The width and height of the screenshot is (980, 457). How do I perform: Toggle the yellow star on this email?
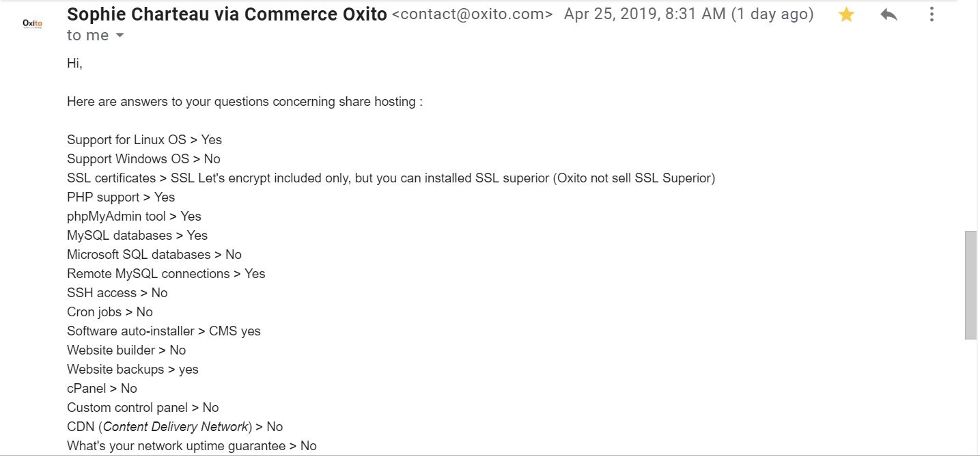(x=846, y=14)
